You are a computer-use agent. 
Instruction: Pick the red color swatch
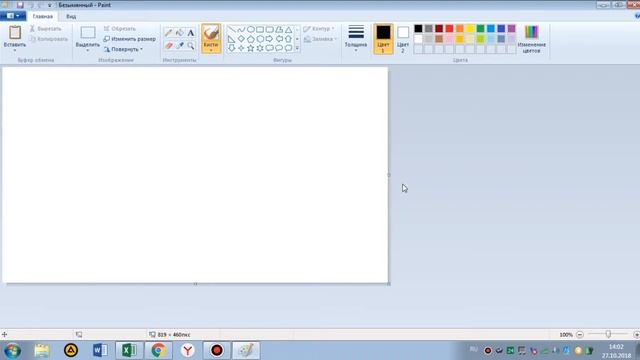[x=449, y=28]
